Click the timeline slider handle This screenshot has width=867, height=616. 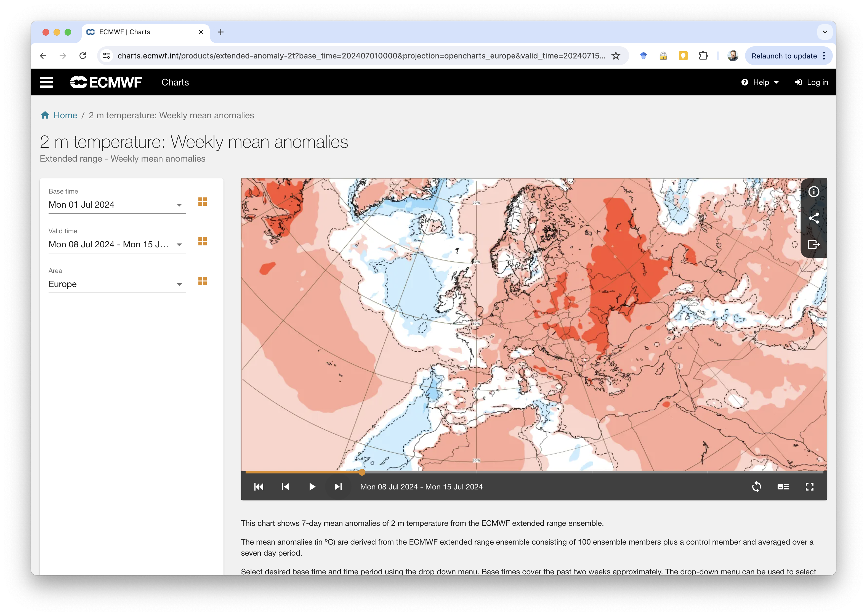[x=362, y=472]
